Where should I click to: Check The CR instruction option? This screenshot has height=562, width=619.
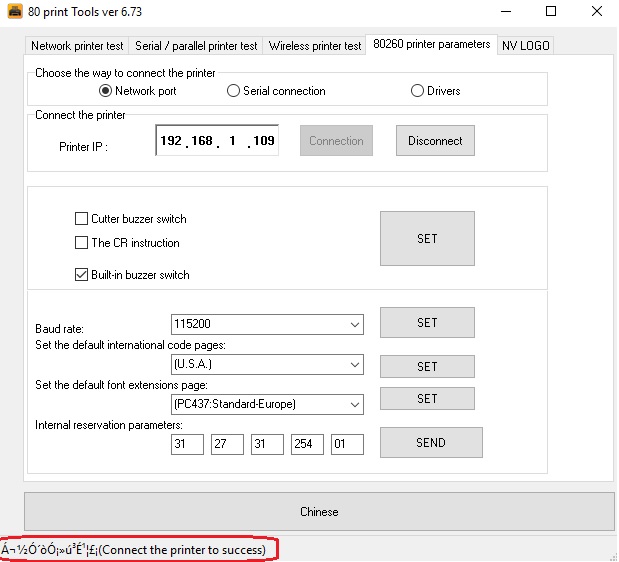pos(82,243)
